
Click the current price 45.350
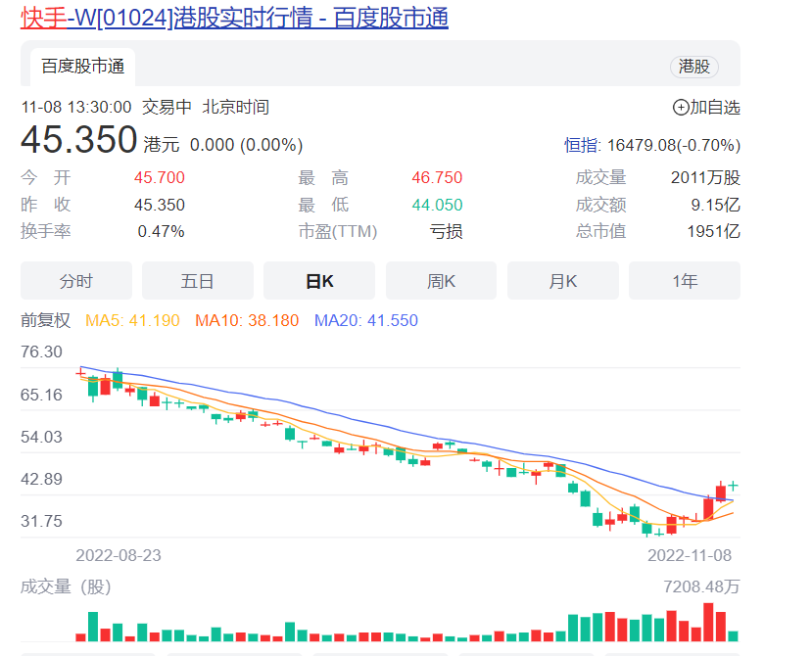(x=79, y=141)
